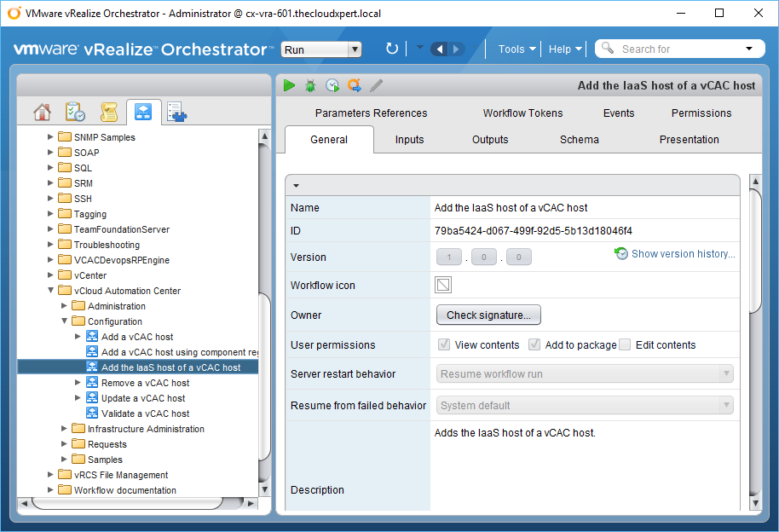Click the green bug Debug workflow icon

tap(311, 85)
